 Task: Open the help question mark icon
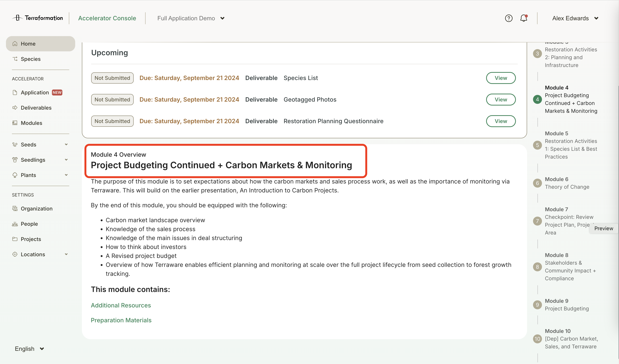(508, 18)
